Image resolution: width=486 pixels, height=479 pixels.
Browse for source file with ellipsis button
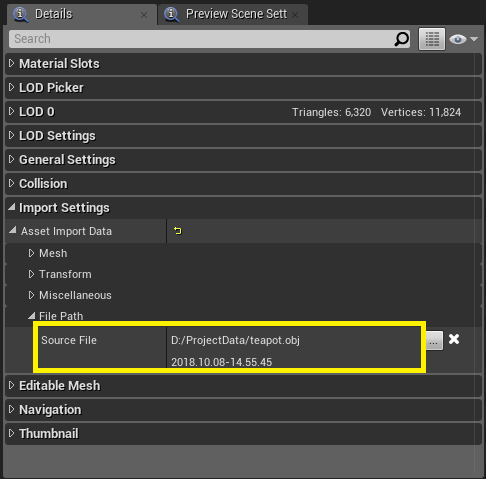434,340
